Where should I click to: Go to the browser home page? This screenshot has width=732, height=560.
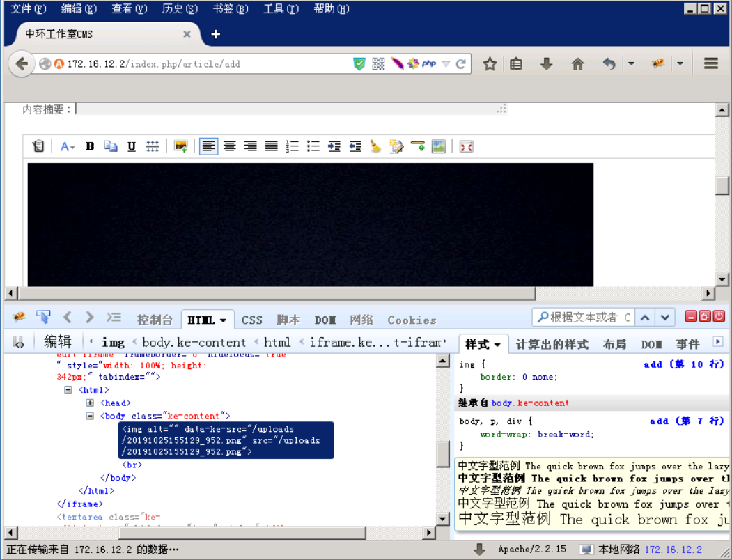(x=577, y=64)
